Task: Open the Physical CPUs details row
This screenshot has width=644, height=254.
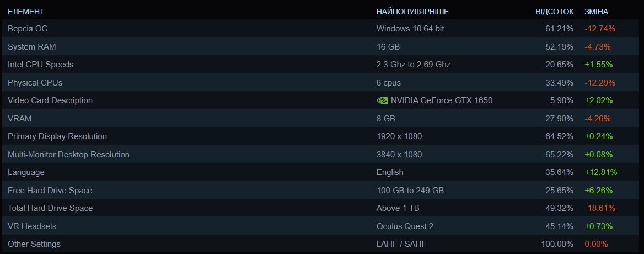Action: [322, 82]
